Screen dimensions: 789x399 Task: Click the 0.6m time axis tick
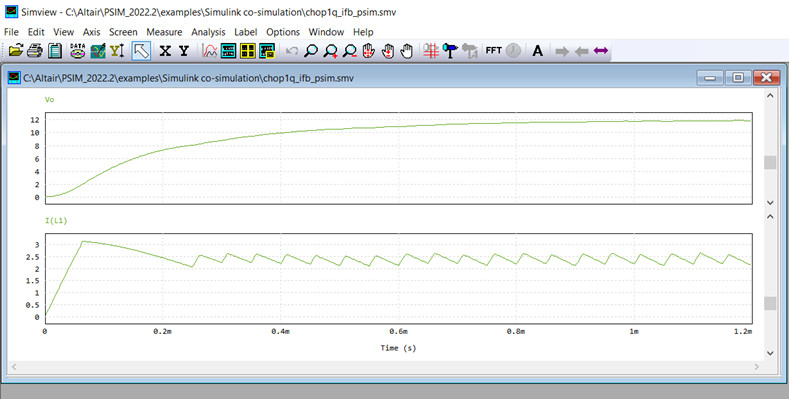pos(398,331)
